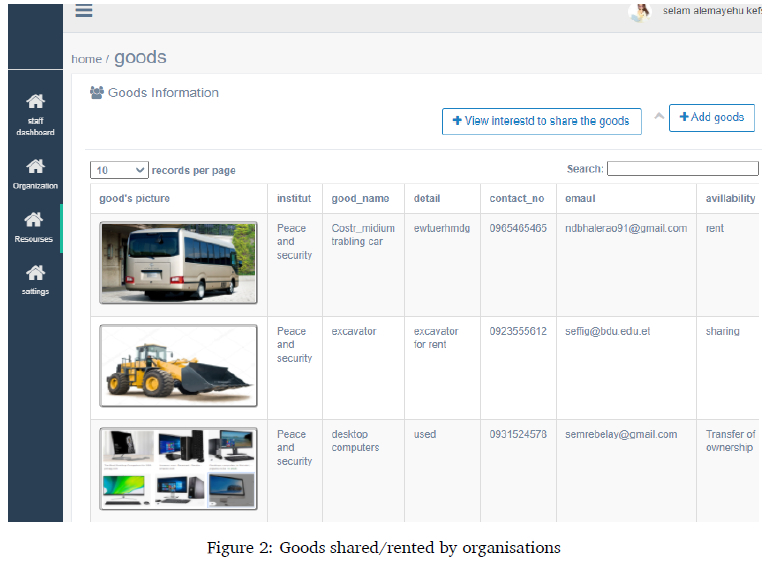Open the excavator picture thumbnail
Image resolution: width=772 pixels, height=562 pixels.
tap(178, 366)
